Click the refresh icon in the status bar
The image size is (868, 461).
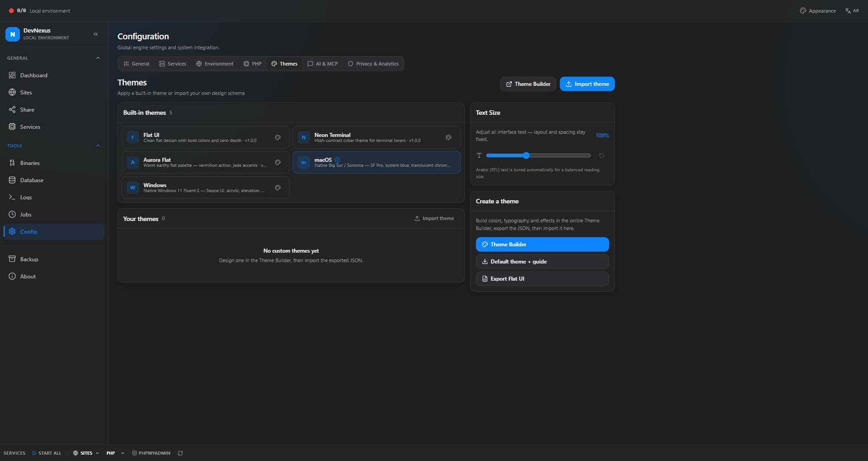(180, 453)
